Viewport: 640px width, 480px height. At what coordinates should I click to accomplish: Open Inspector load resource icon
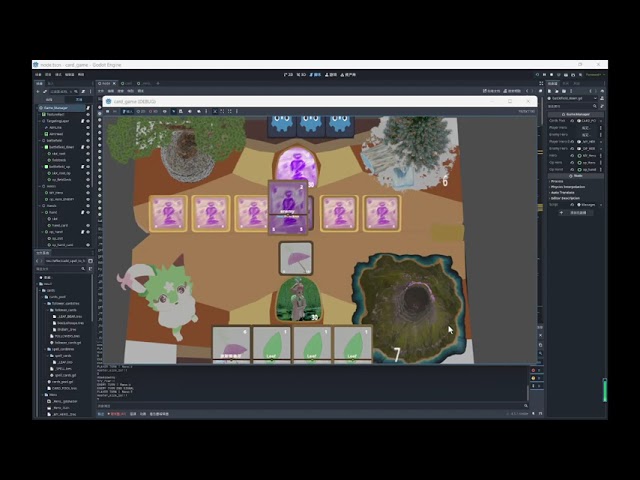click(557, 91)
